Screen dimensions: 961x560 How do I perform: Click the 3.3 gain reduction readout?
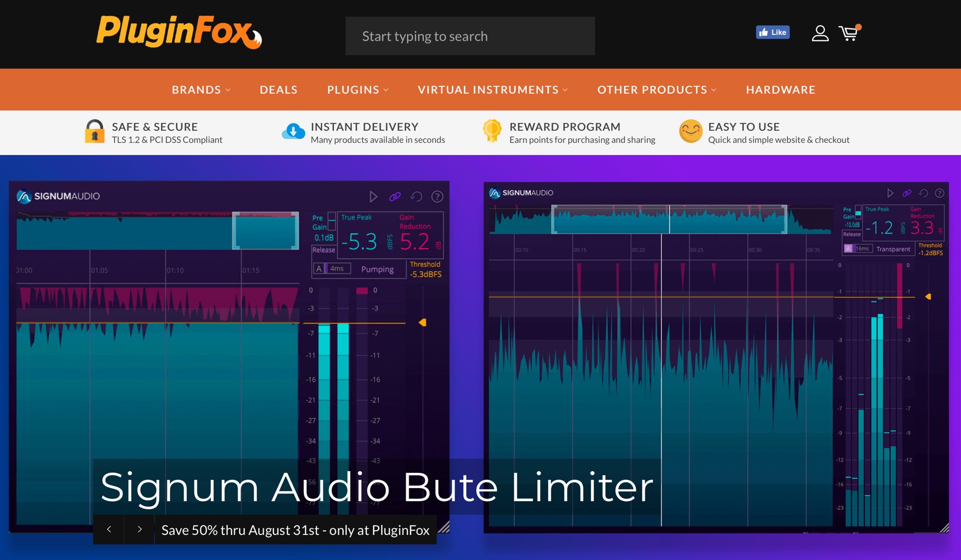pyautogui.click(x=922, y=228)
